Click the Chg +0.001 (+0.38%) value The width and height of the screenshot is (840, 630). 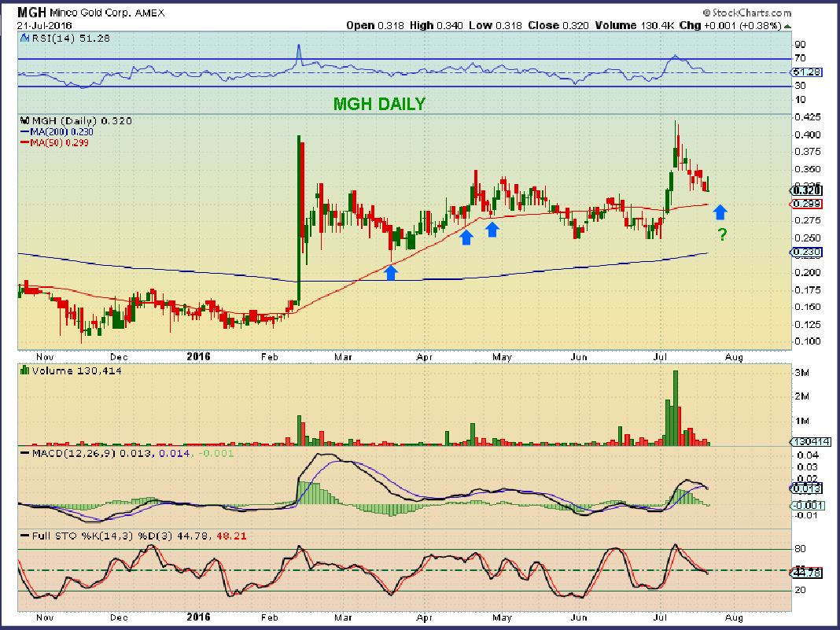click(730, 25)
